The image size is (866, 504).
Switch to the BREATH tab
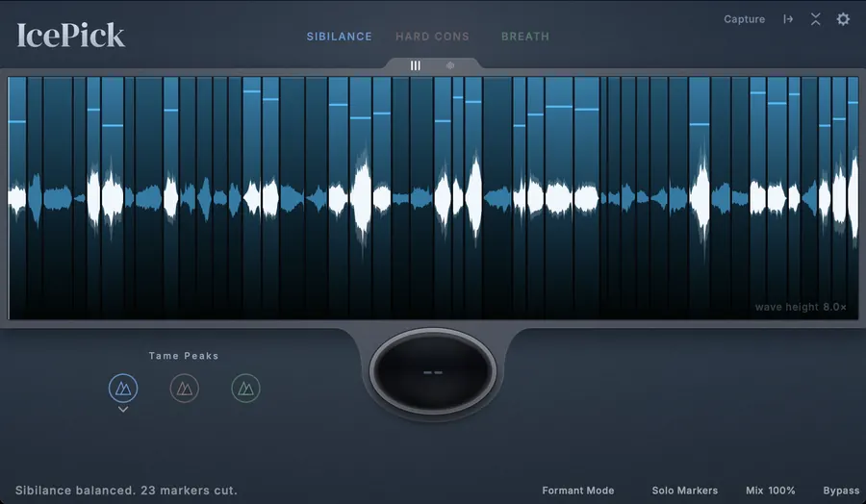[x=525, y=37]
